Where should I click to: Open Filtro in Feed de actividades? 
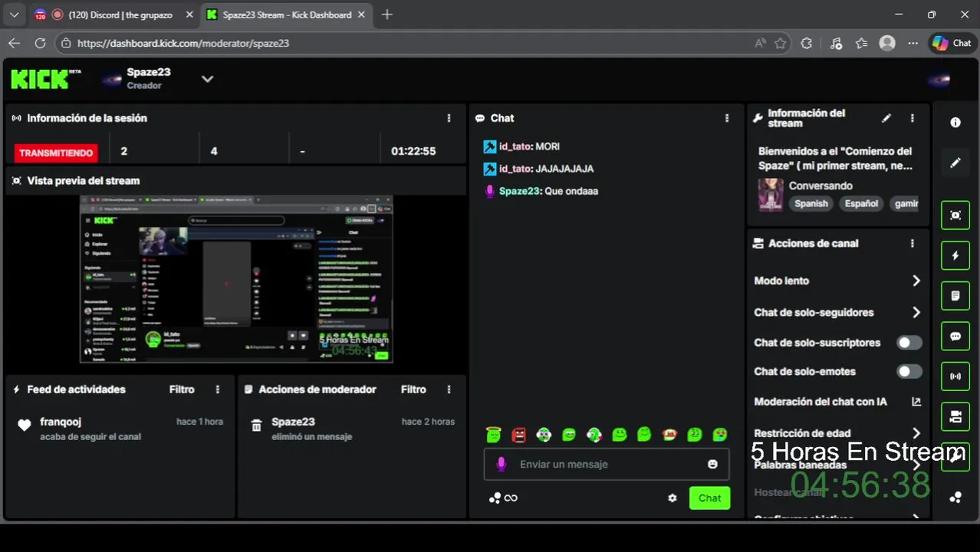point(182,389)
